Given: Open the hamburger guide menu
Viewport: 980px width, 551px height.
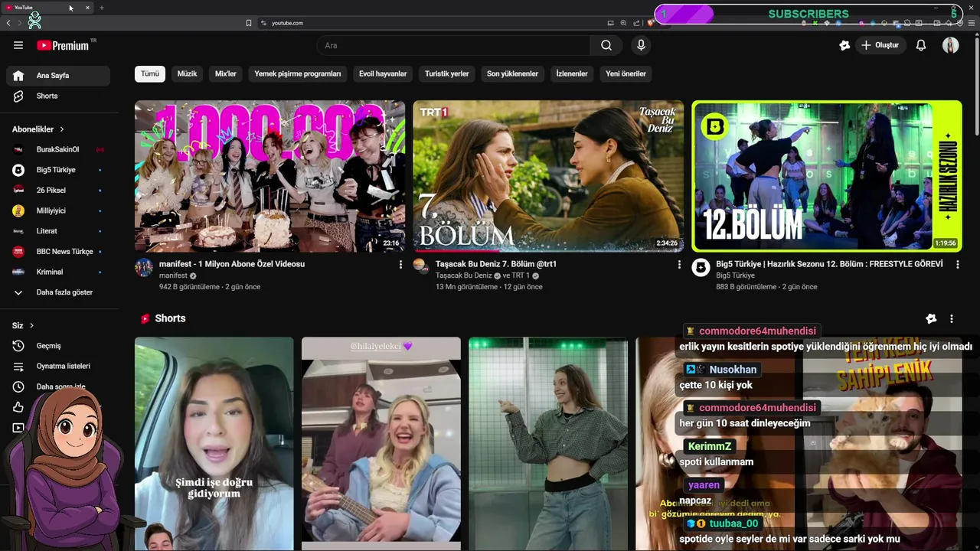Looking at the screenshot, I should click(18, 45).
